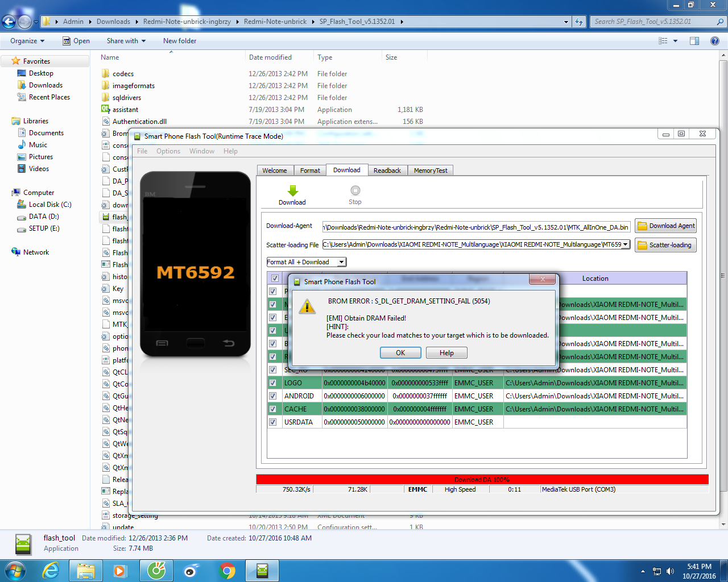Click the refresh button beside address bar
The image size is (728, 582).
point(579,22)
